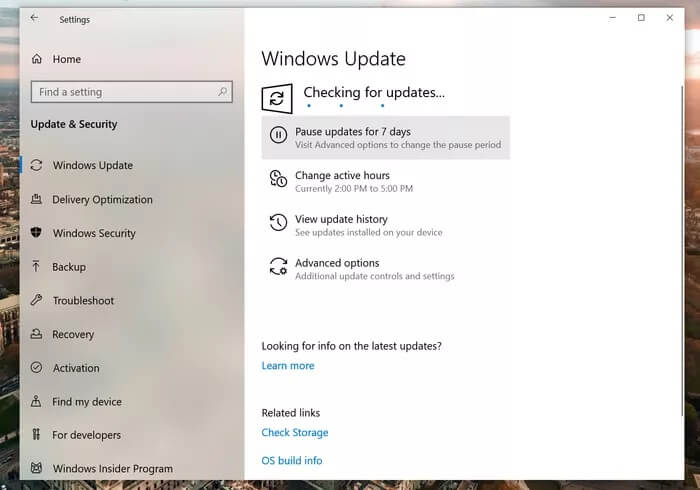
Task: Click the Find my device person icon
Action: point(36,401)
